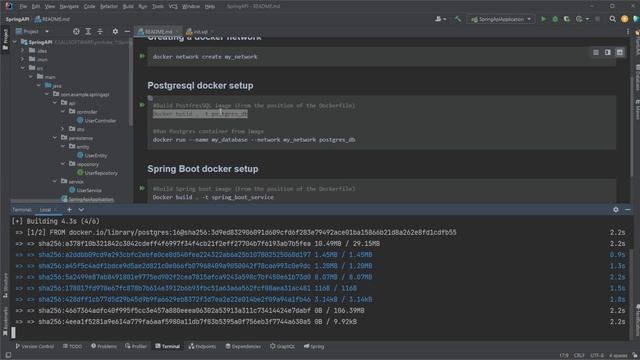Open the Navigate menu
The image size is (640, 360).
click(x=69, y=7)
